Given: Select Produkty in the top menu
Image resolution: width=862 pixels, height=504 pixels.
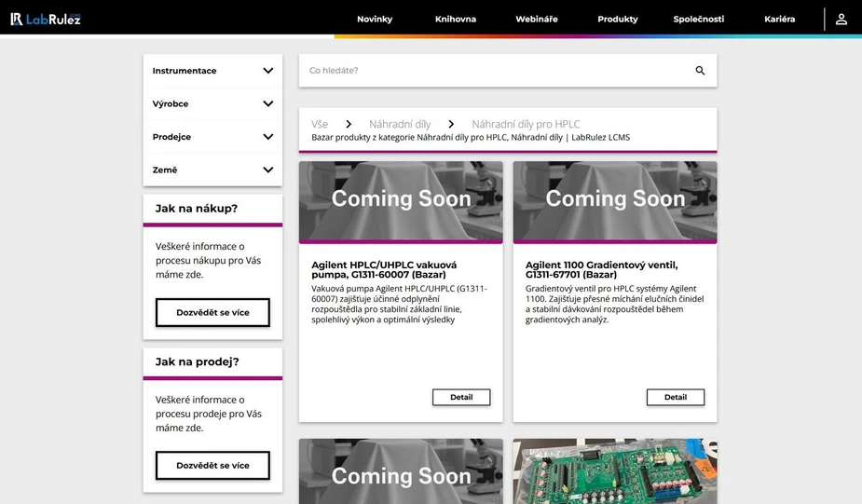Looking at the screenshot, I should [x=617, y=19].
